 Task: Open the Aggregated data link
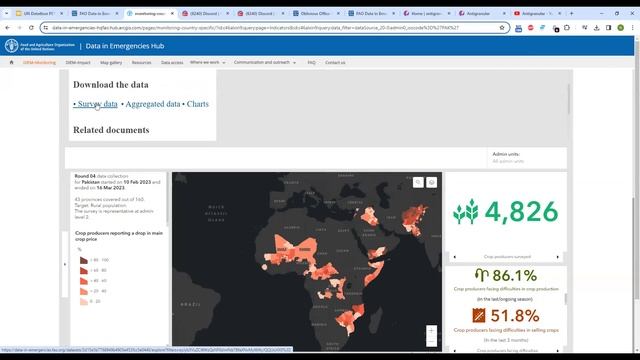pyautogui.click(x=153, y=104)
